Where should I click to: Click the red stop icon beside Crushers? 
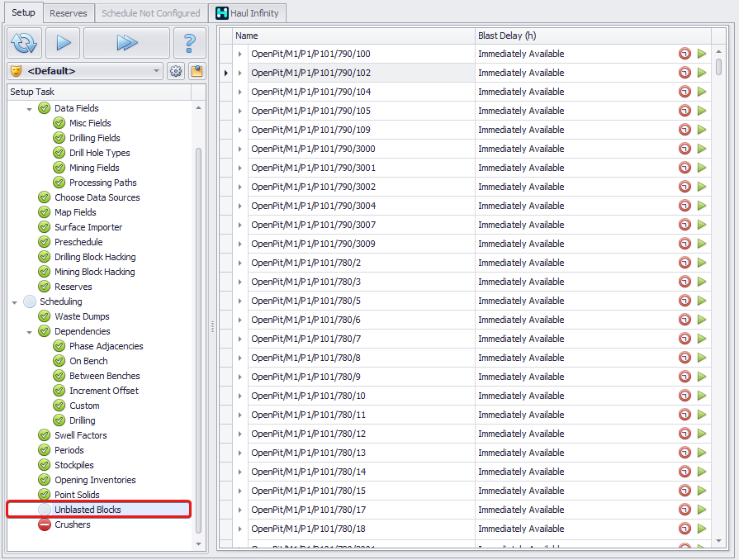click(45, 524)
